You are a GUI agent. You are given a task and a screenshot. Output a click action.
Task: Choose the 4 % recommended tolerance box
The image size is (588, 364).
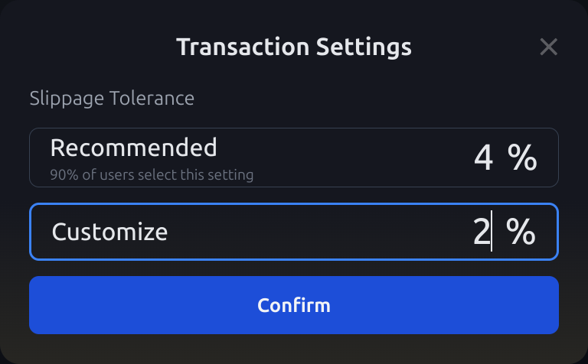click(x=294, y=158)
